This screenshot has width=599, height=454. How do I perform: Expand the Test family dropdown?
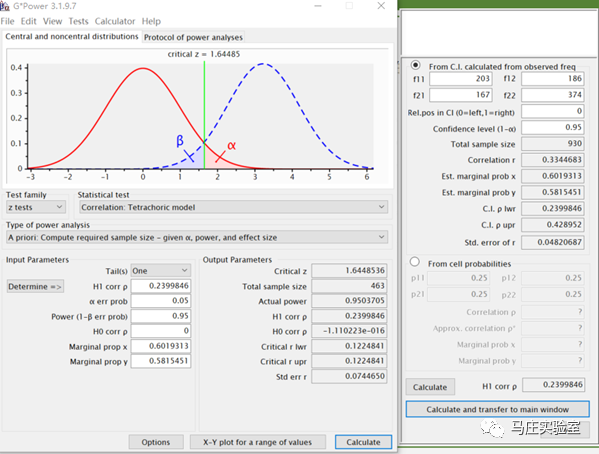pos(36,207)
